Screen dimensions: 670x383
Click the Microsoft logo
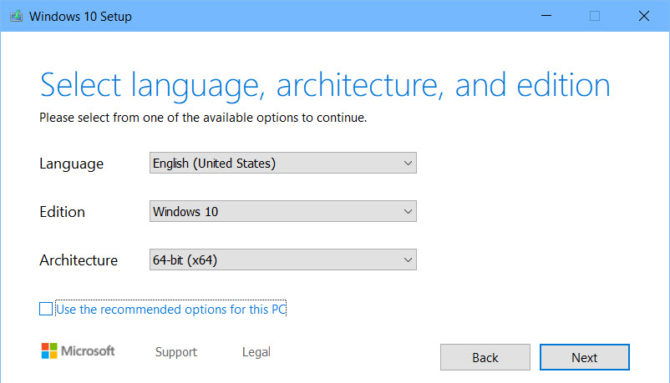78,351
